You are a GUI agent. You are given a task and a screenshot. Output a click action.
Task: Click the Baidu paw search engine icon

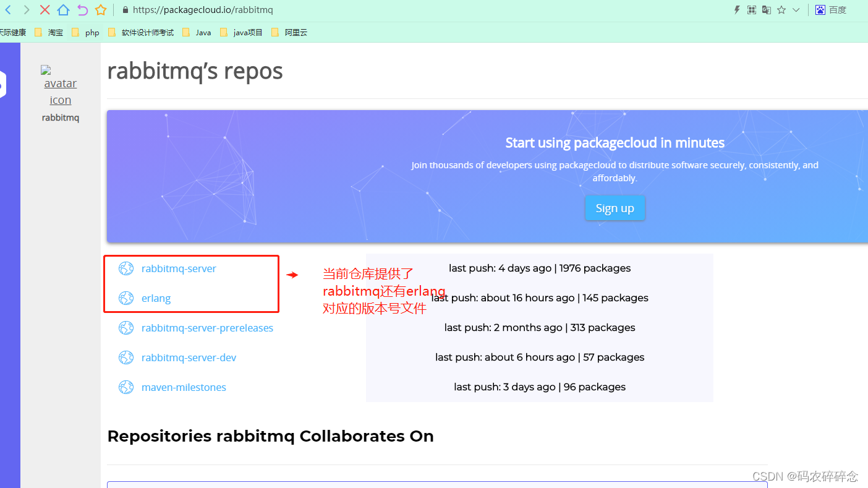pos(820,10)
